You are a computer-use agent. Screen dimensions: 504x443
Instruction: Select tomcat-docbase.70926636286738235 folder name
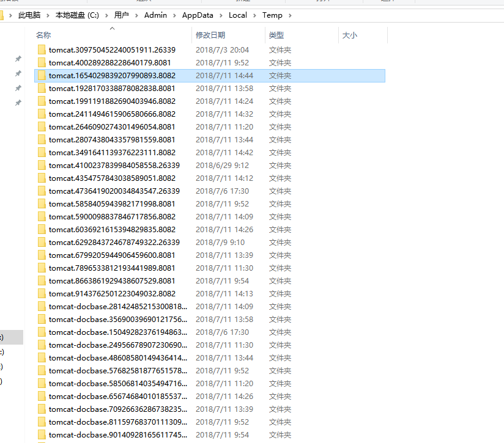(118, 409)
